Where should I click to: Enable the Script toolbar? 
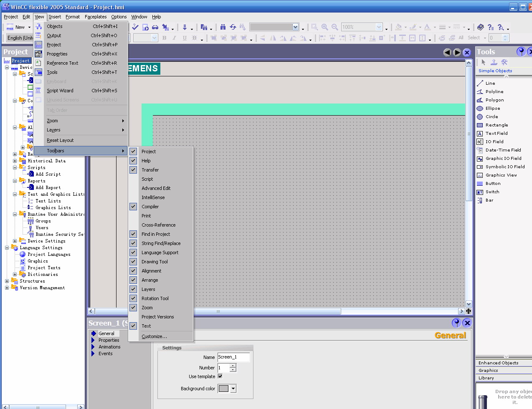click(161, 179)
